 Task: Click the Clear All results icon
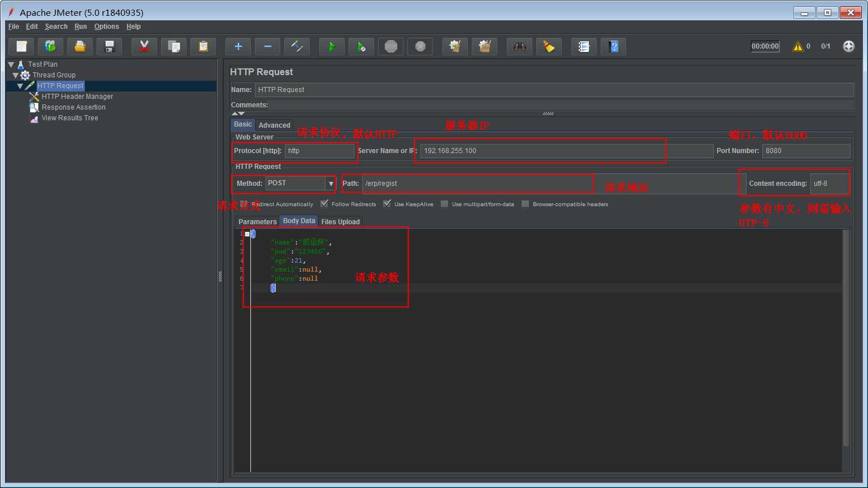coord(484,46)
